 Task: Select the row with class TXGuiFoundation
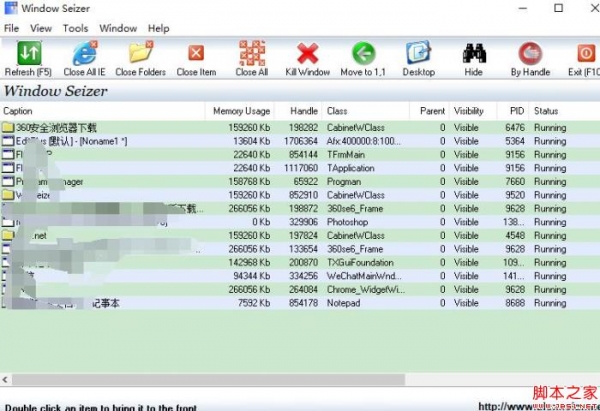point(300,263)
